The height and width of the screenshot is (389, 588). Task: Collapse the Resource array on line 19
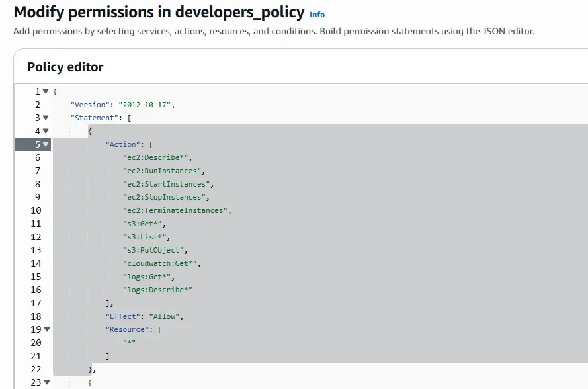(x=46, y=329)
